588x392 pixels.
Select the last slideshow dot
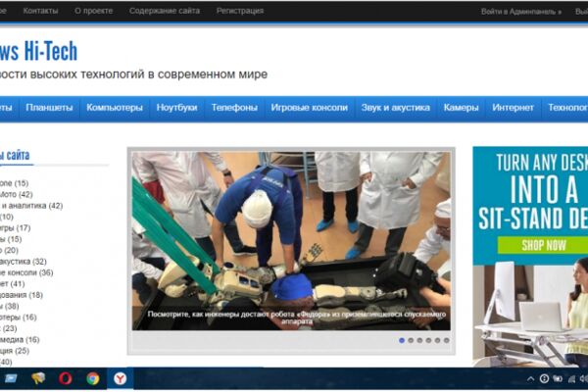click(x=447, y=340)
